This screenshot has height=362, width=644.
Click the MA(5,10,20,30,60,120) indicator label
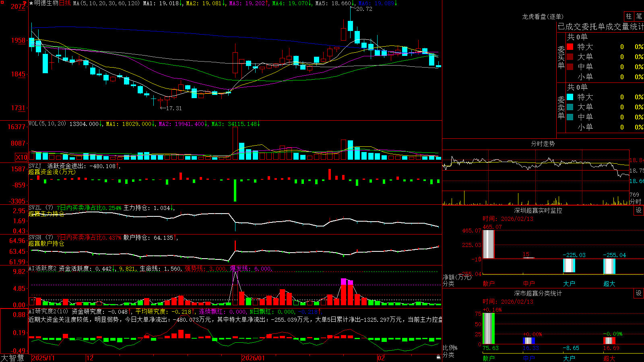(x=107, y=3)
